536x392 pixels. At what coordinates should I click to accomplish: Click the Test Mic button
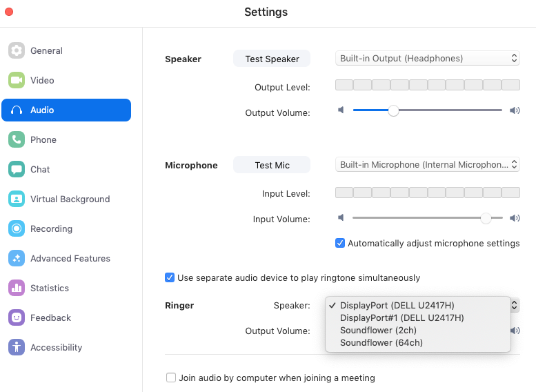point(272,166)
